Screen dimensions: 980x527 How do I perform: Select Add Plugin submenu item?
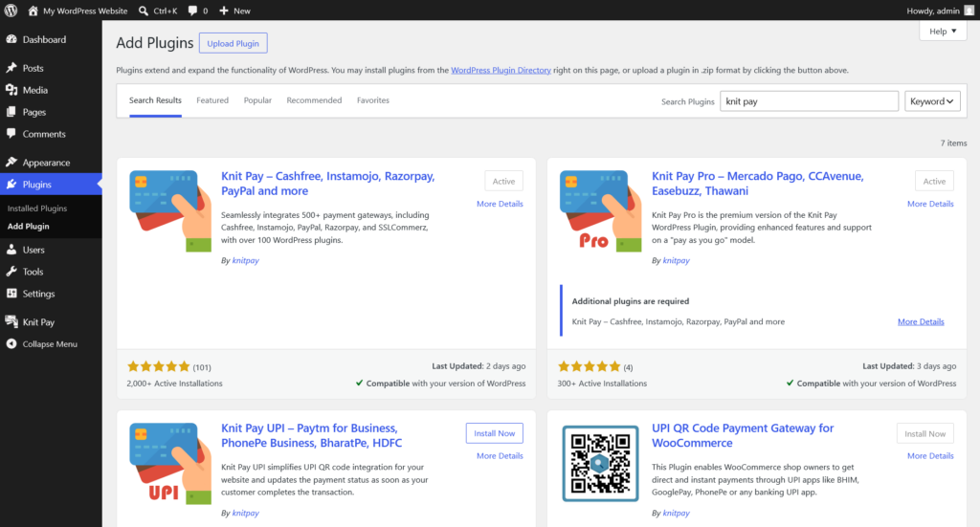[x=28, y=227]
